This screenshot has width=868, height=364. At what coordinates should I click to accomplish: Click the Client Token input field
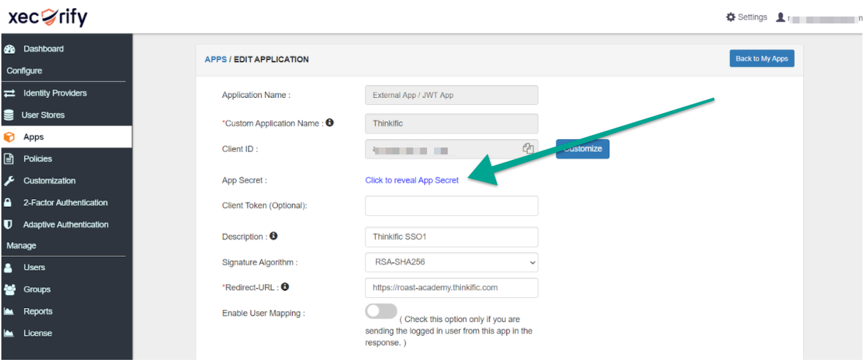tap(451, 205)
